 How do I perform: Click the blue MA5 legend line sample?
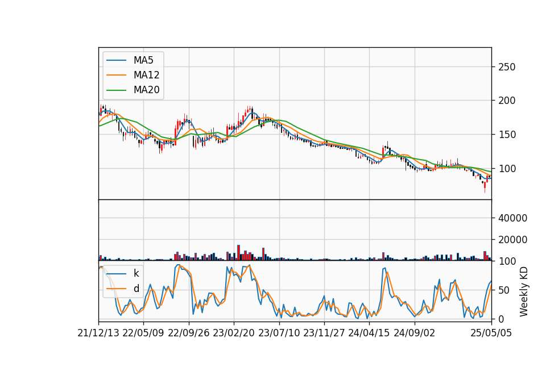coord(116,61)
